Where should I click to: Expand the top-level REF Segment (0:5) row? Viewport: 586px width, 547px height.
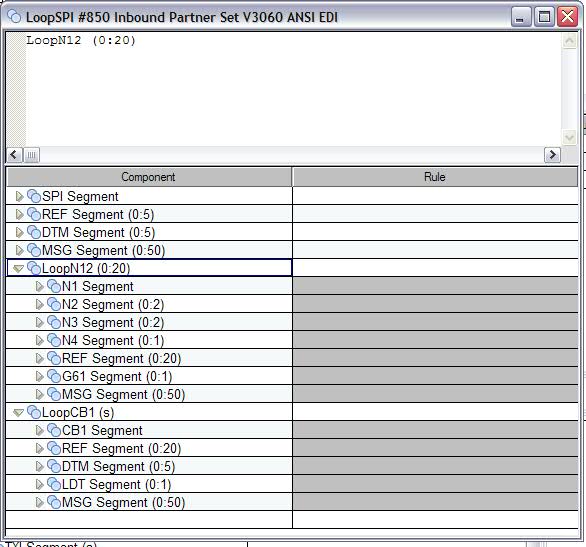(19, 214)
